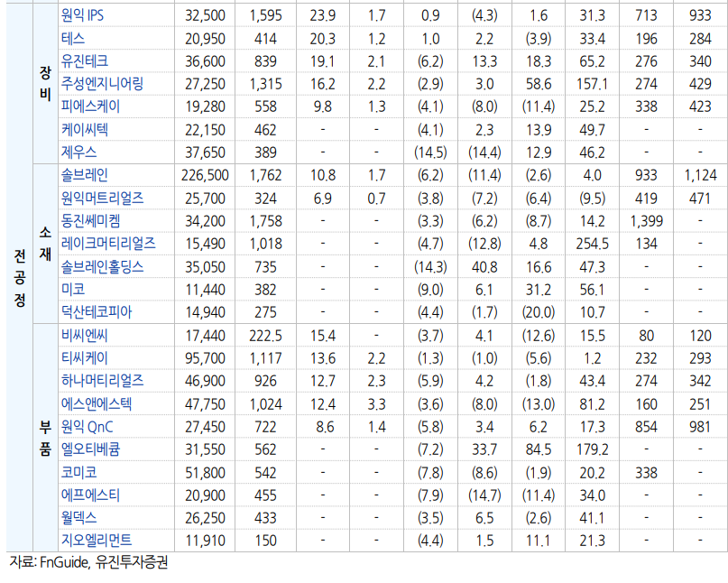Select the 222.5 value for 비씨엔씨

(265, 336)
